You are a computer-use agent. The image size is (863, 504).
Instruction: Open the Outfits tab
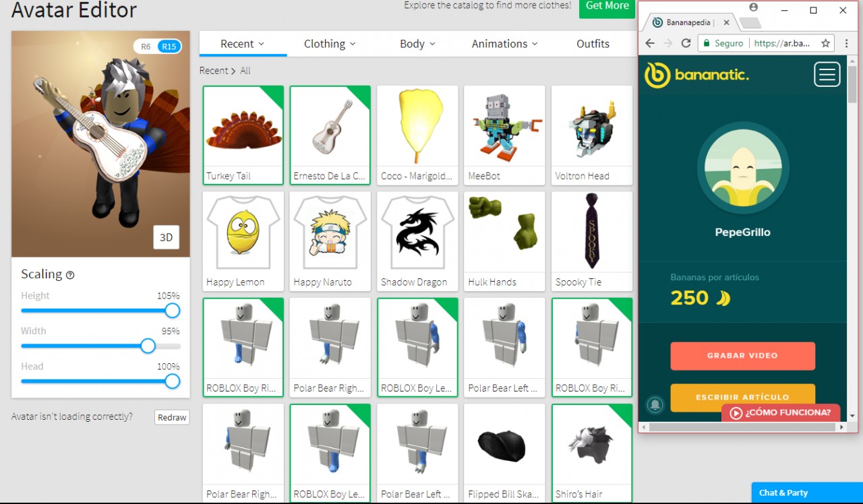(x=593, y=44)
